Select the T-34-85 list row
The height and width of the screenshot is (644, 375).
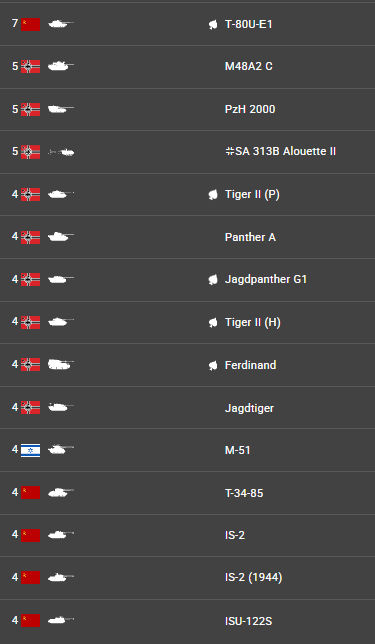[187, 493]
